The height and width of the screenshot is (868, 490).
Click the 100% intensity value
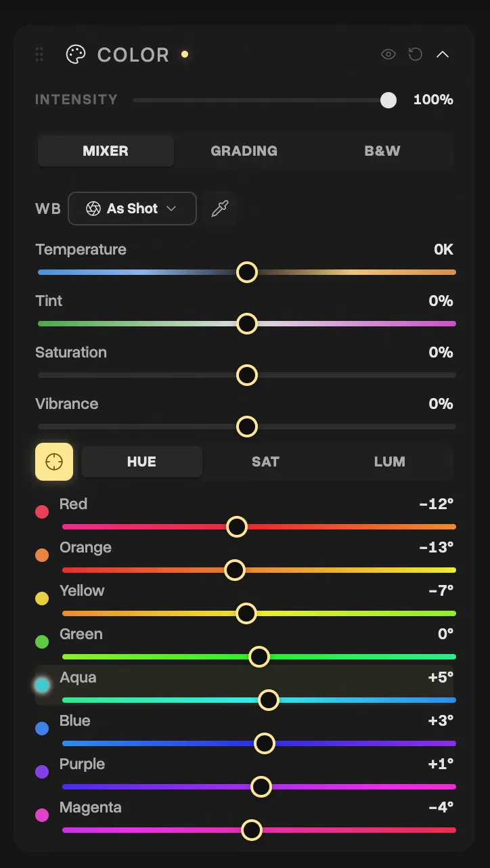[x=433, y=100]
